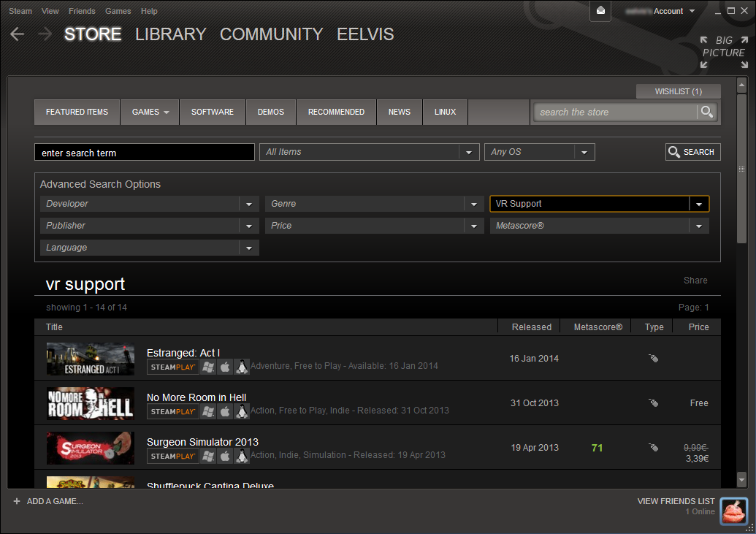Open the Genre filter dropdown

coord(375,204)
